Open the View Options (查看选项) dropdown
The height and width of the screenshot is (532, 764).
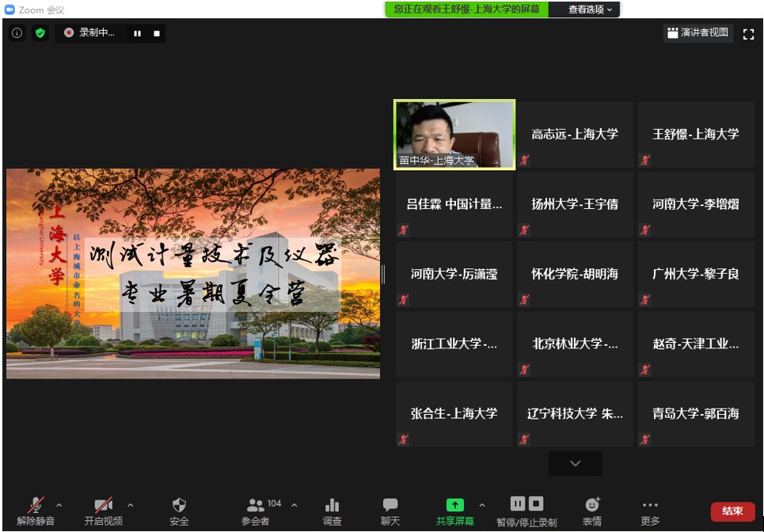[590, 9]
